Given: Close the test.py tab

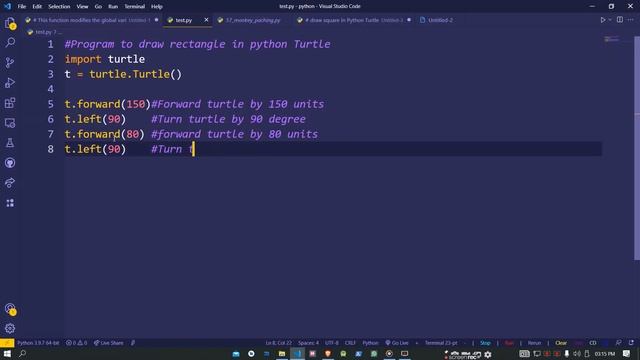Looking at the screenshot, I should tap(206, 20).
